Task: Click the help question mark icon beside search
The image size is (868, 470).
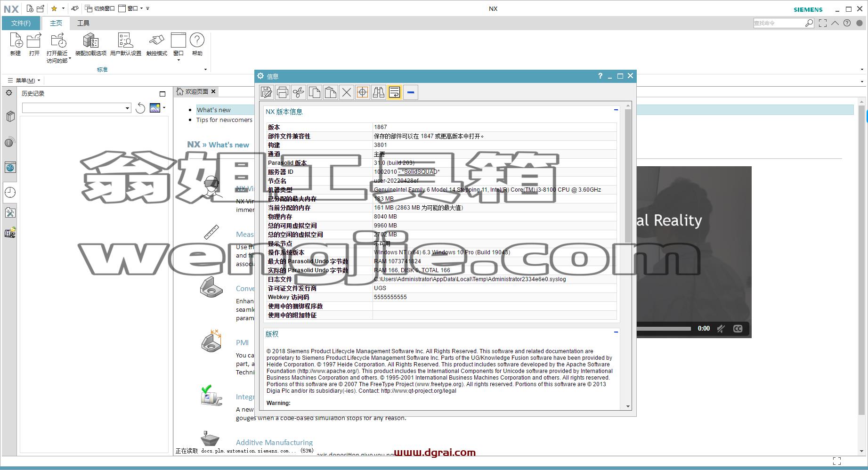Action: pos(847,23)
